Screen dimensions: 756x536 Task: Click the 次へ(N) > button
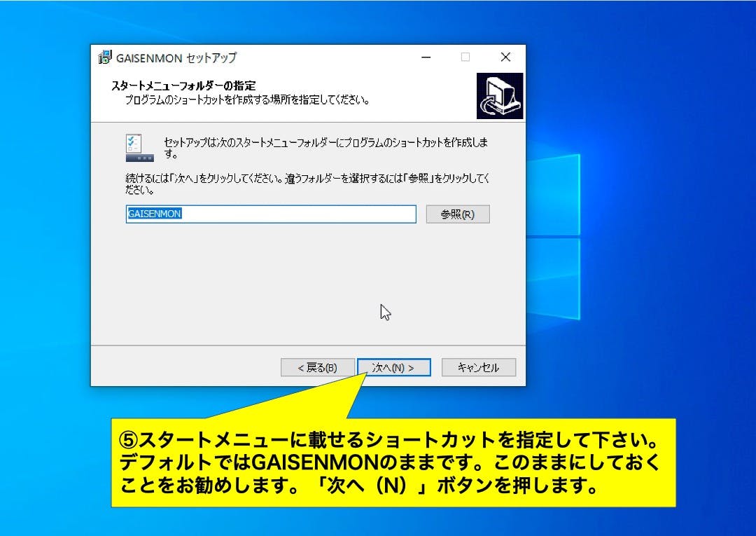394,368
